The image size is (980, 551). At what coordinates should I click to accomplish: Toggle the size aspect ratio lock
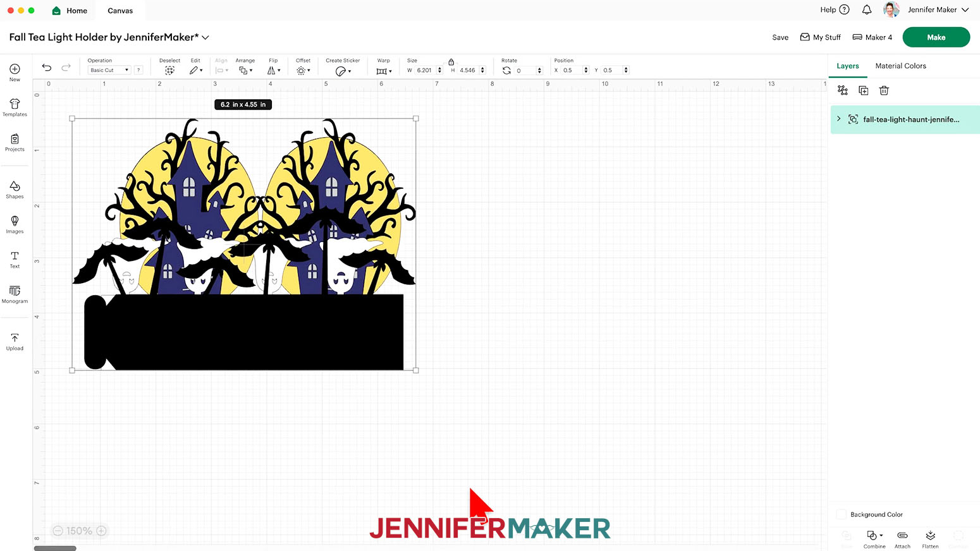[451, 62]
